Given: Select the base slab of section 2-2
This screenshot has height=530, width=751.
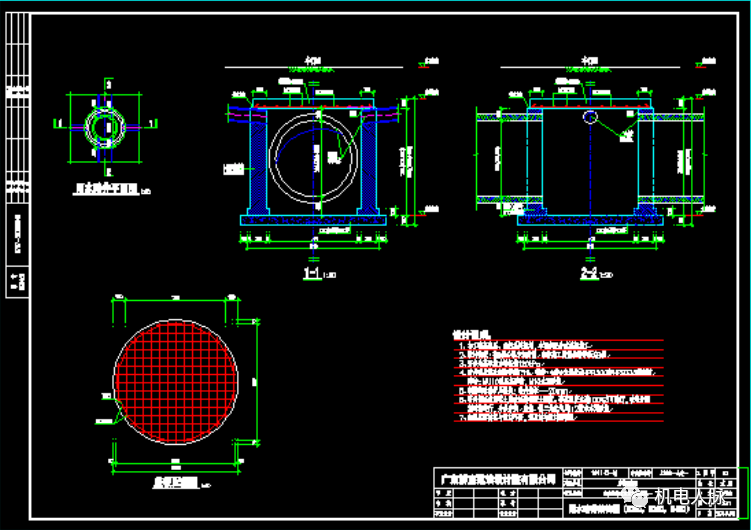Looking at the screenshot, I should [590, 220].
